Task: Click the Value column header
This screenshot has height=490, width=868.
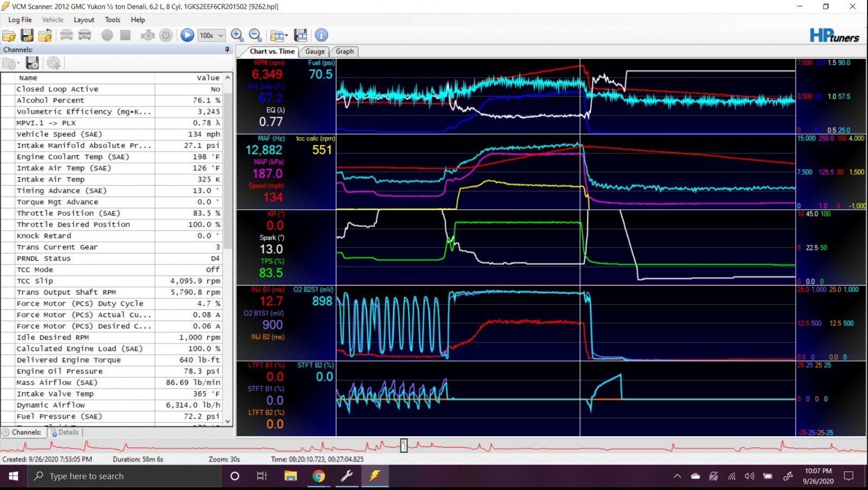Action: 189,78
